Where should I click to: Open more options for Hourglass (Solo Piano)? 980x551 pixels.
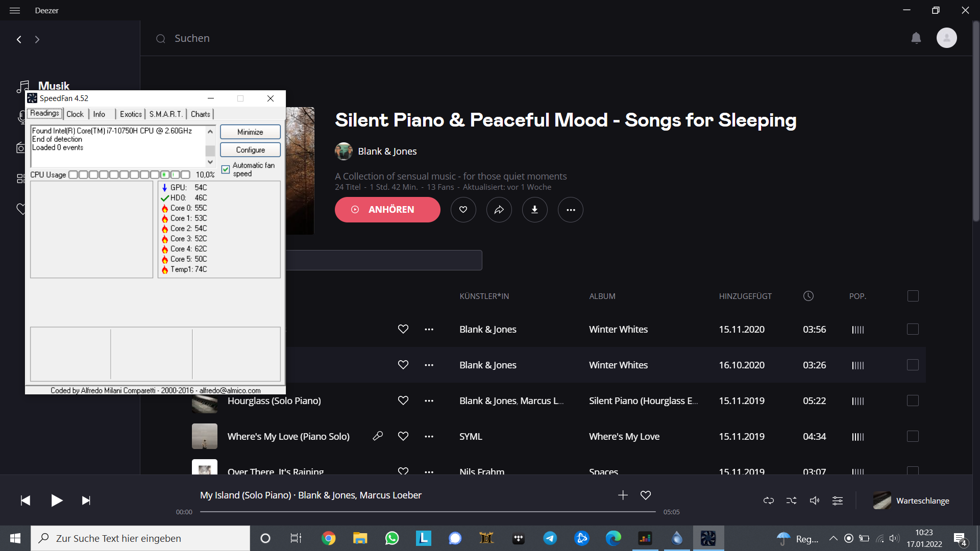[x=429, y=400]
